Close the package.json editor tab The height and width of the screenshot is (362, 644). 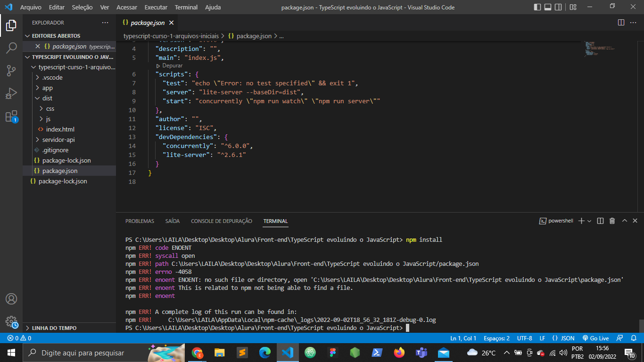(x=171, y=23)
